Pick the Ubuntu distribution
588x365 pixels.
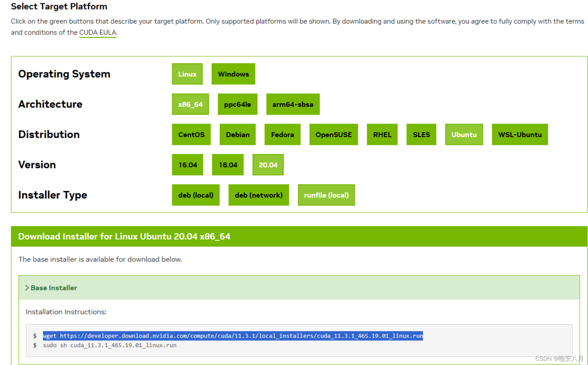click(464, 135)
